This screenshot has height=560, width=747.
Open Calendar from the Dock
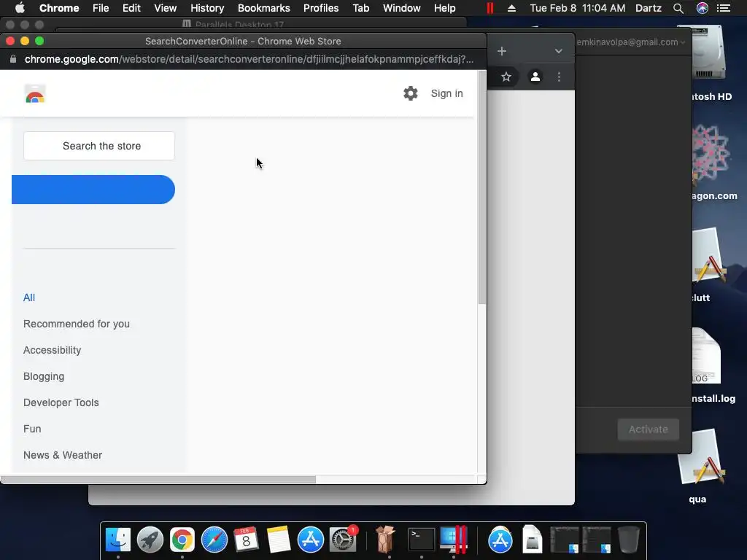247,540
